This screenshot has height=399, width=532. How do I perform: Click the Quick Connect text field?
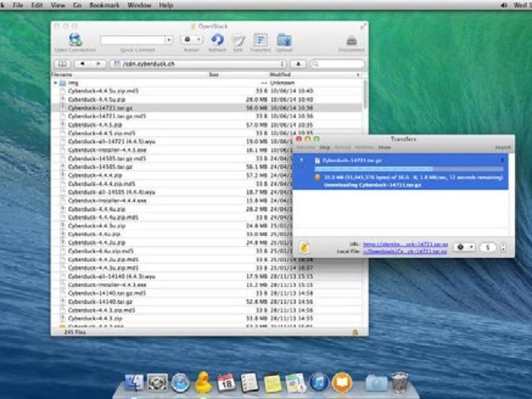(x=133, y=40)
